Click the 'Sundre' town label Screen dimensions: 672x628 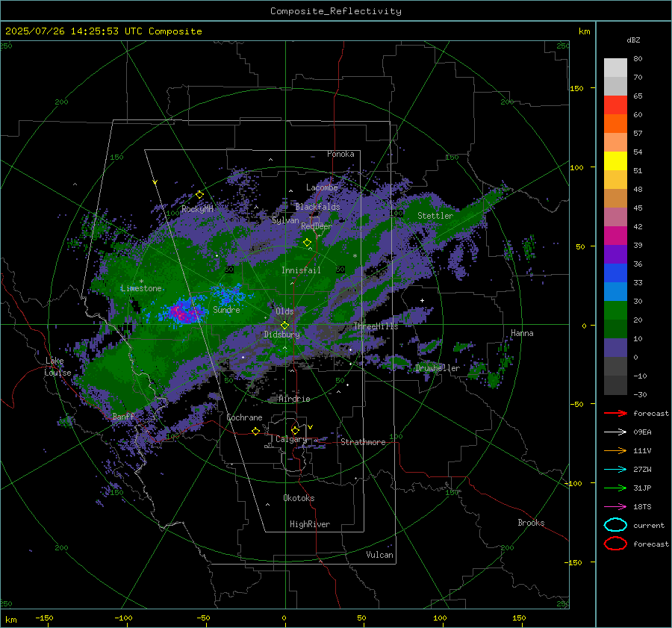(x=226, y=309)
